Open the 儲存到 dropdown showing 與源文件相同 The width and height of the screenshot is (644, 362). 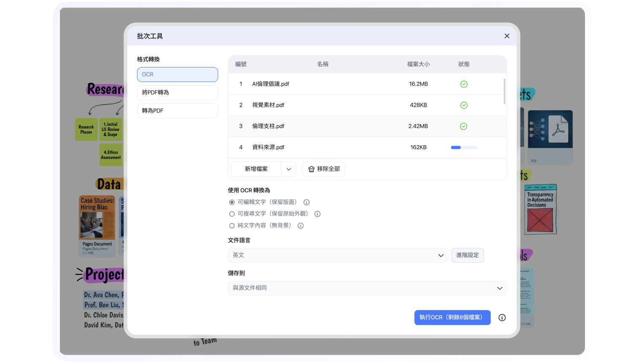pos(367,288)
